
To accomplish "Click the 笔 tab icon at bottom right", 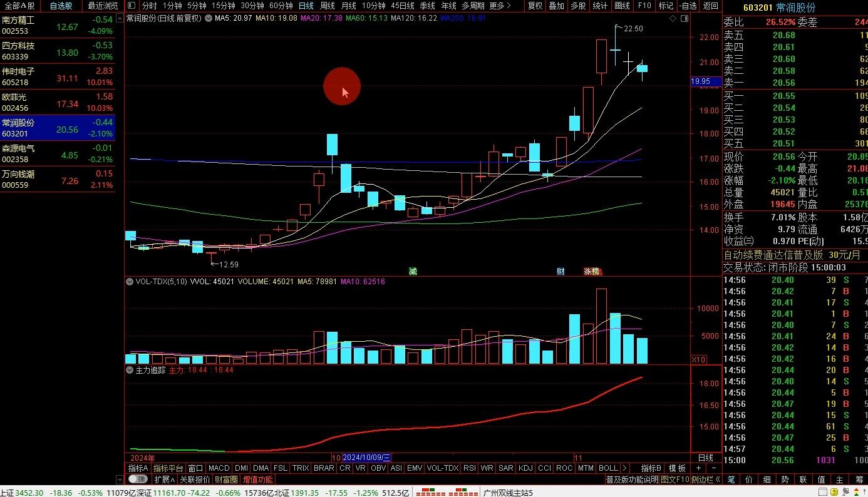I will click(x=731, y=479).
